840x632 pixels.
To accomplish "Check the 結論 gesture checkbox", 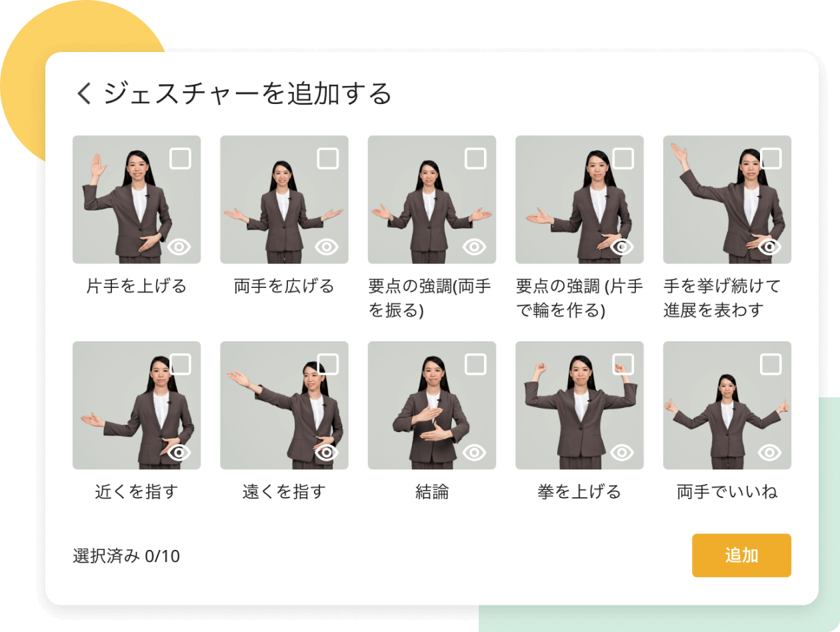I will [475, 364].
